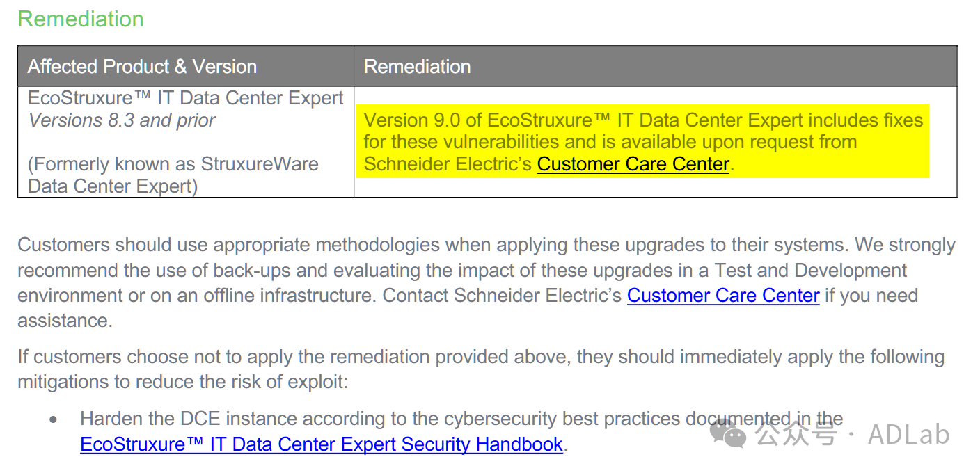The image size is (980, 473).
Task: Click the green Remediation section heading
Action: tap(81, 19)
